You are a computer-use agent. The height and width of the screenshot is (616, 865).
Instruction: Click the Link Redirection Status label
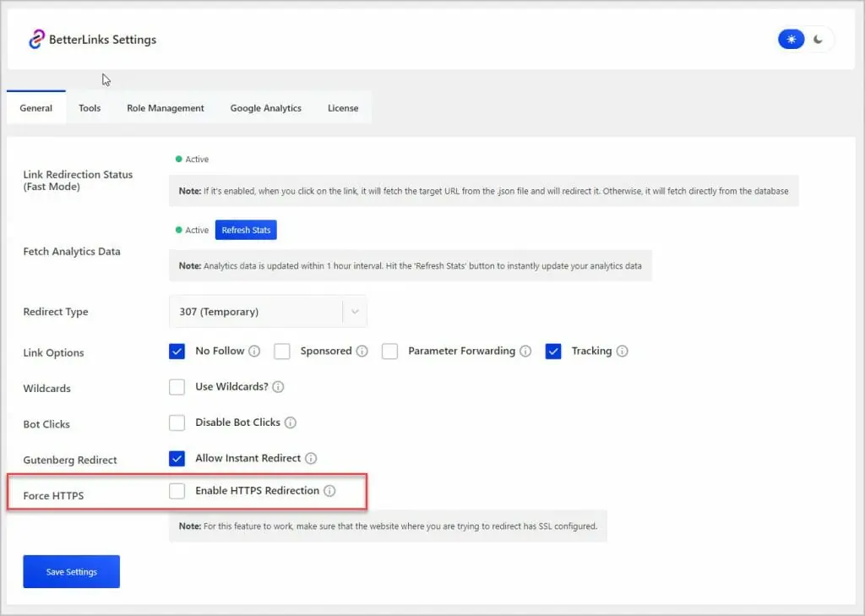point(79,181)
